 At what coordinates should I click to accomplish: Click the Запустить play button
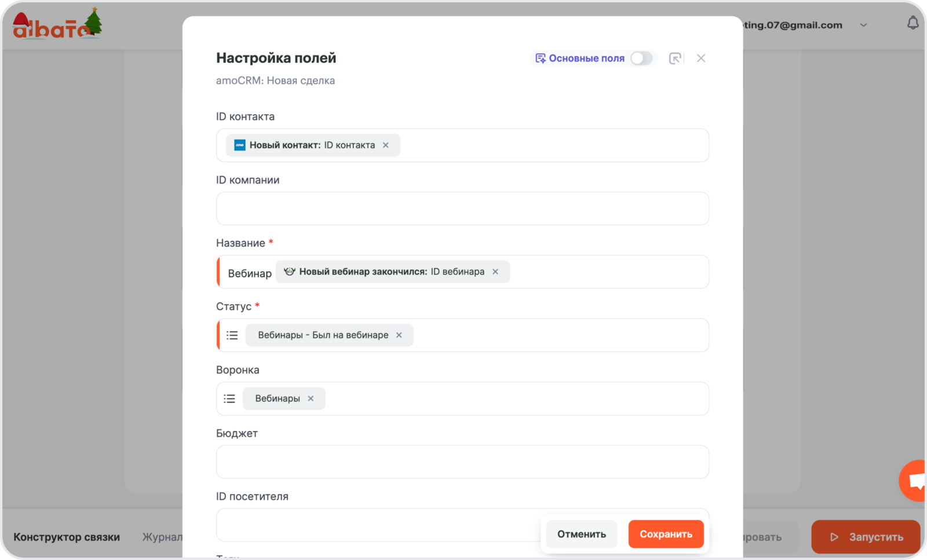[866, 537]
